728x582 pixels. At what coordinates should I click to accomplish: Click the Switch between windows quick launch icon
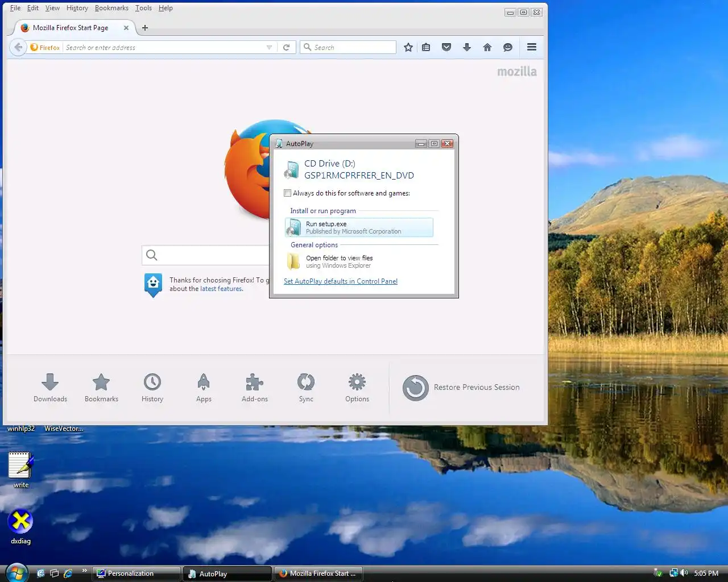point(55,573)
